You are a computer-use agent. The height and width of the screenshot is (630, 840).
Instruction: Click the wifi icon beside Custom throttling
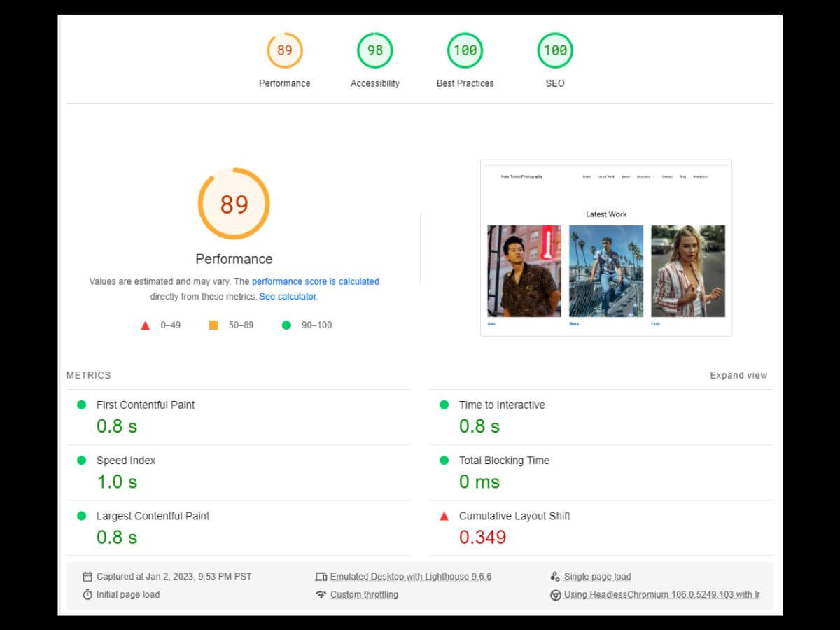coord(321,595)
